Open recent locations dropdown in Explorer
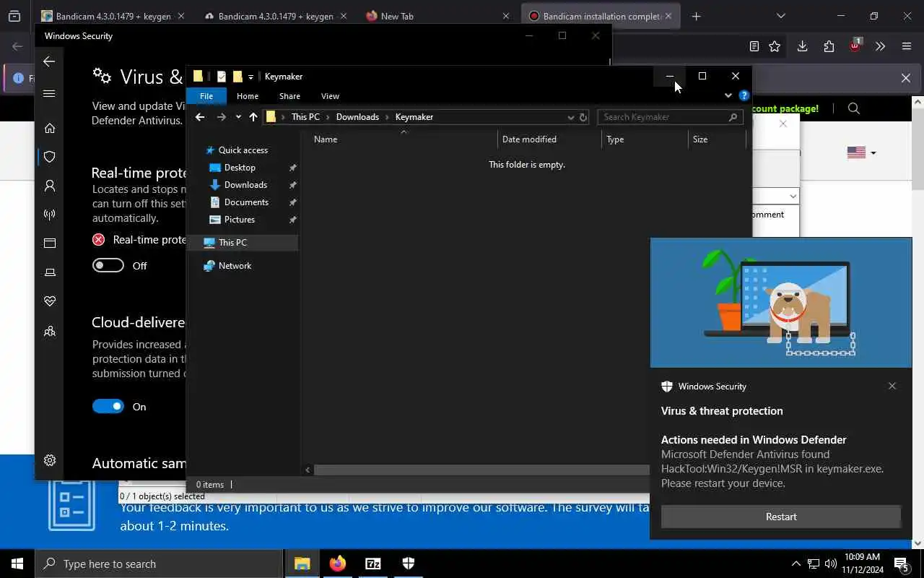Screen dimensions: 924x578 coord(238,117)
